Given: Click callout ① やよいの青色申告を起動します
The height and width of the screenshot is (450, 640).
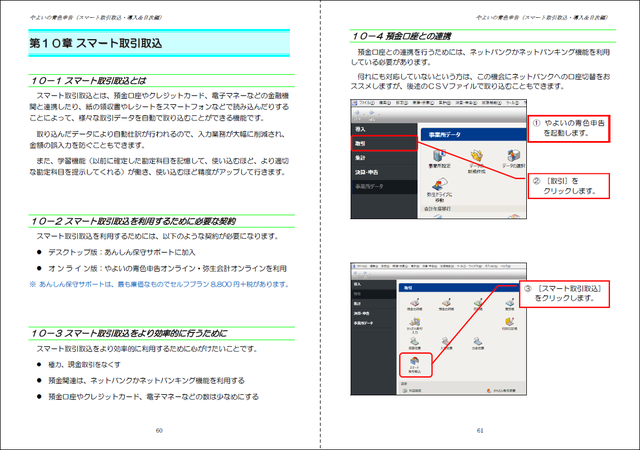Looking at the screenshot, I should 569,128.
